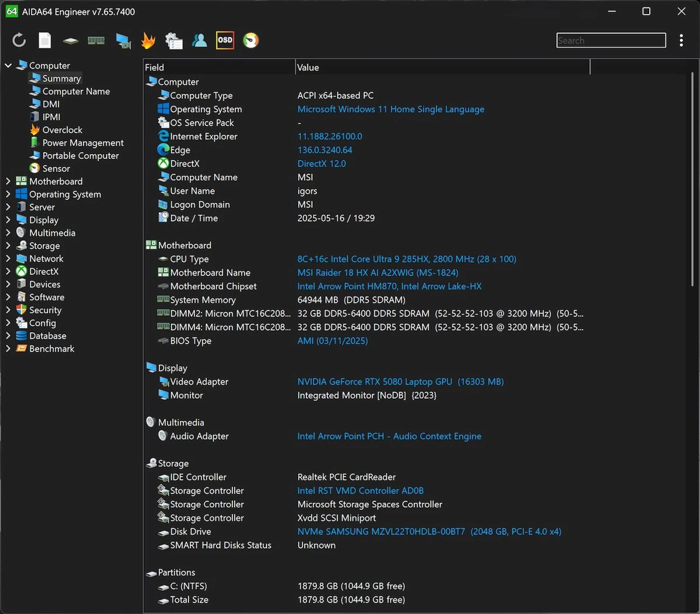Expand the DirectX tree node
Viewport: 700px width, 614px height.
tap(8, 271)
